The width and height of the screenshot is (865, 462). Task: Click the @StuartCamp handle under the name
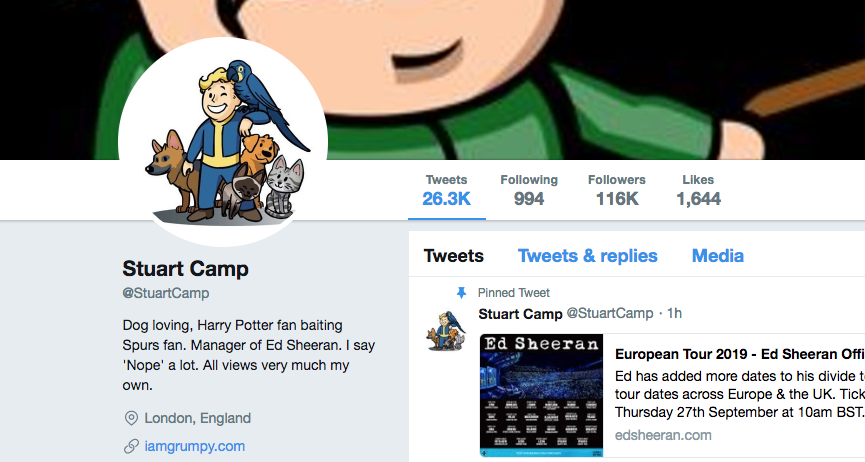165,293
